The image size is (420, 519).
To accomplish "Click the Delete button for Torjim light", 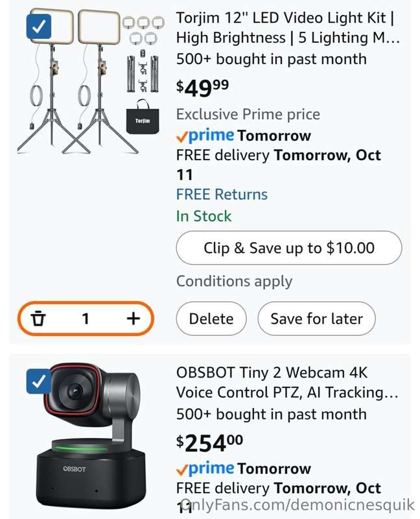I will click(211, 319).
